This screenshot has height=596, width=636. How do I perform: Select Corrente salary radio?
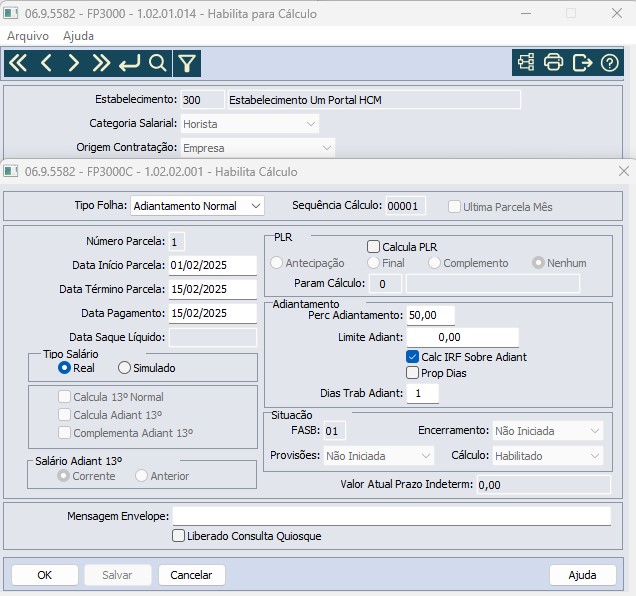pyautogui.click(x=63, y=476)
